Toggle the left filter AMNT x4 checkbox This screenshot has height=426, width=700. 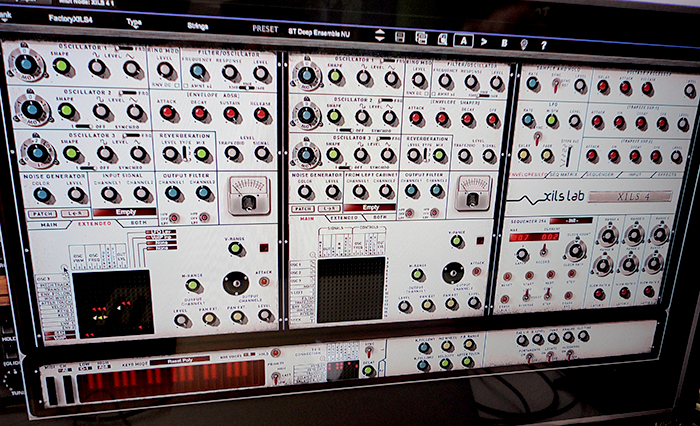pyautogui.click(x=187, y=85)
